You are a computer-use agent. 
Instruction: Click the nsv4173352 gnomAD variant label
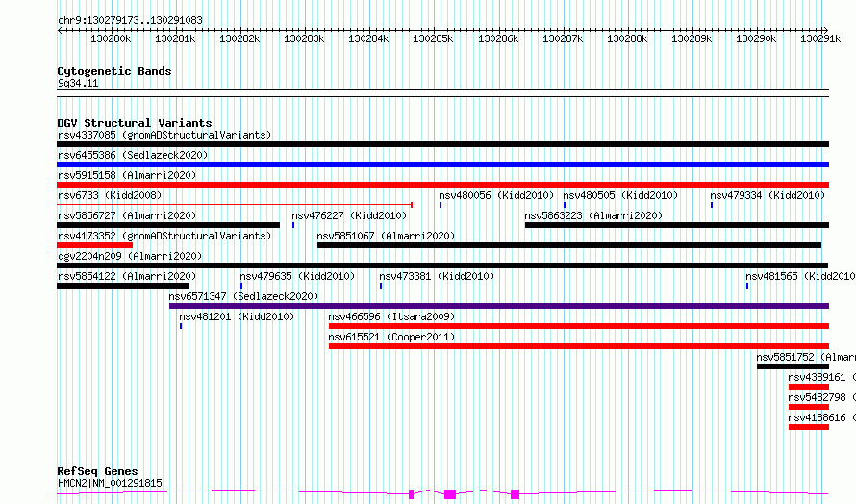click(164, 236)
